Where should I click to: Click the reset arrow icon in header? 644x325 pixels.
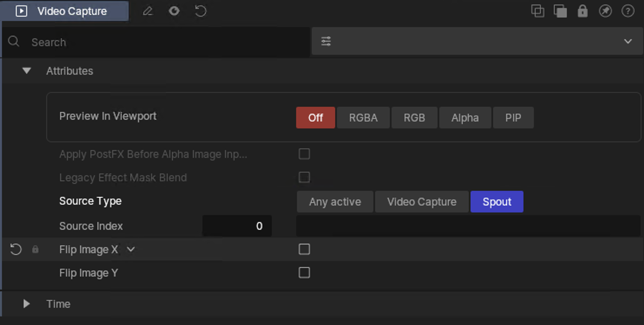(x=200, y=11)
